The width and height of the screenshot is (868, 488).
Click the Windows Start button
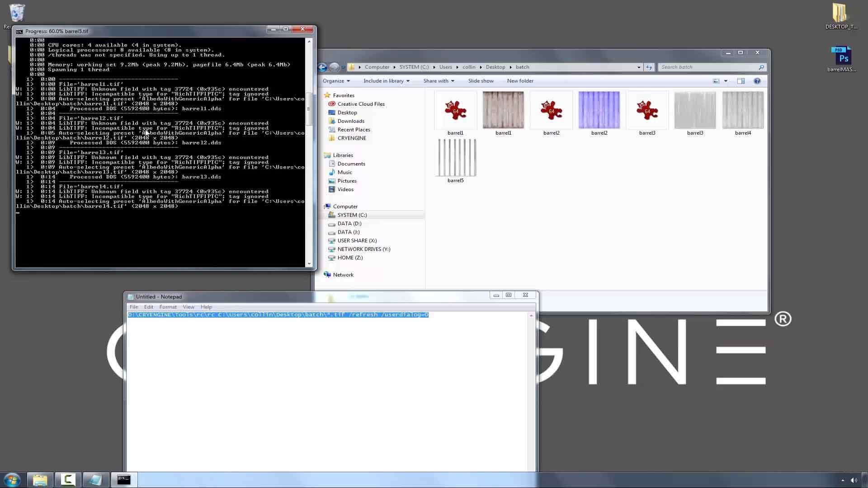pos(12,480)
